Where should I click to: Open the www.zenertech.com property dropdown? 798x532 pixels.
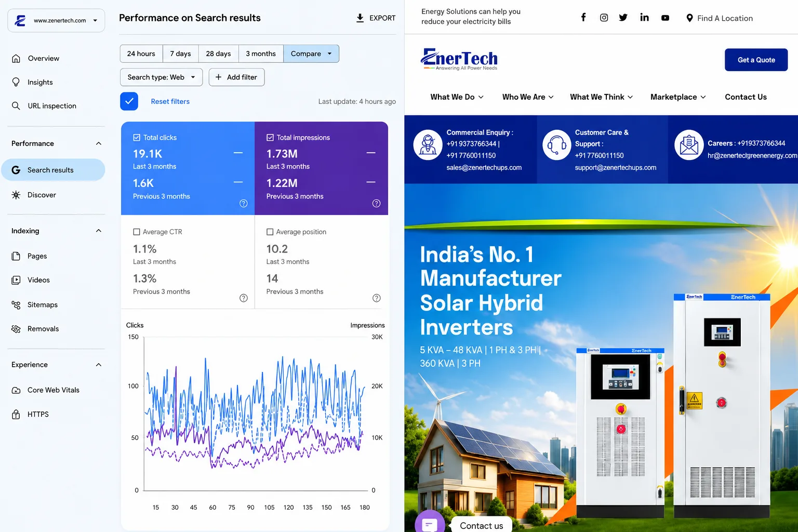(56, 21)
